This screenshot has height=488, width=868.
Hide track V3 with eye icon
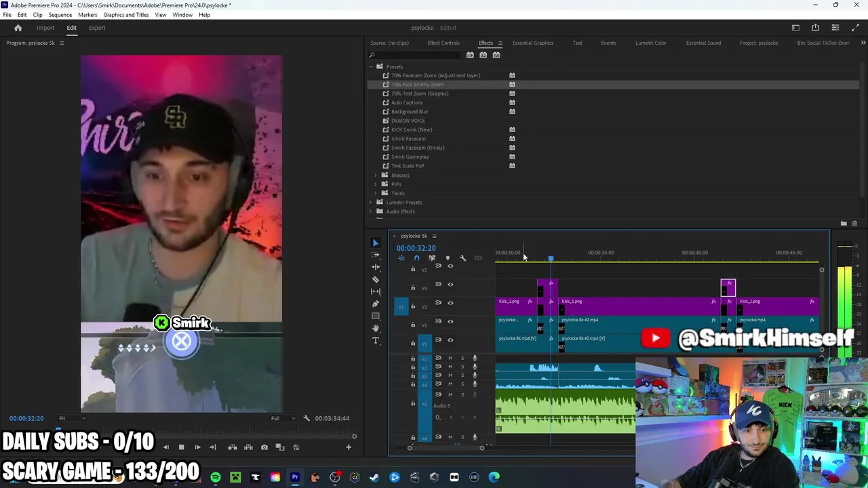[x=450, y=303]
